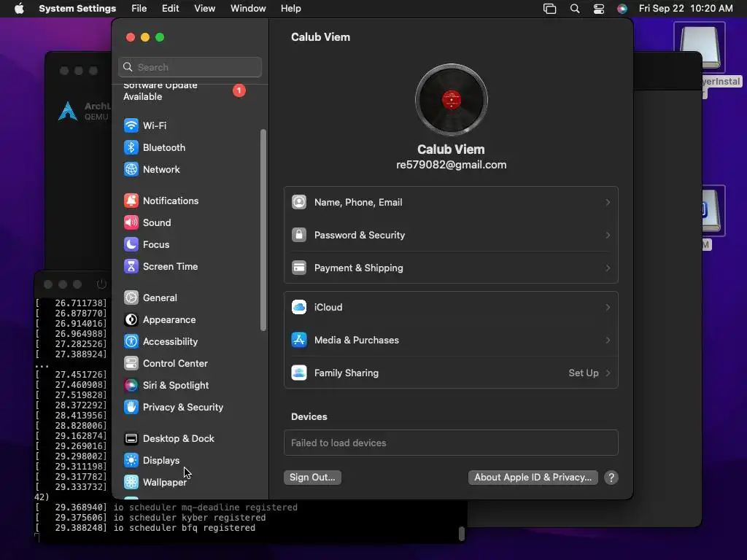Viewport: 747px width, 560px height.
Task: Click the Stage Manager windows icon in menu bar
Action: point(550,9)
